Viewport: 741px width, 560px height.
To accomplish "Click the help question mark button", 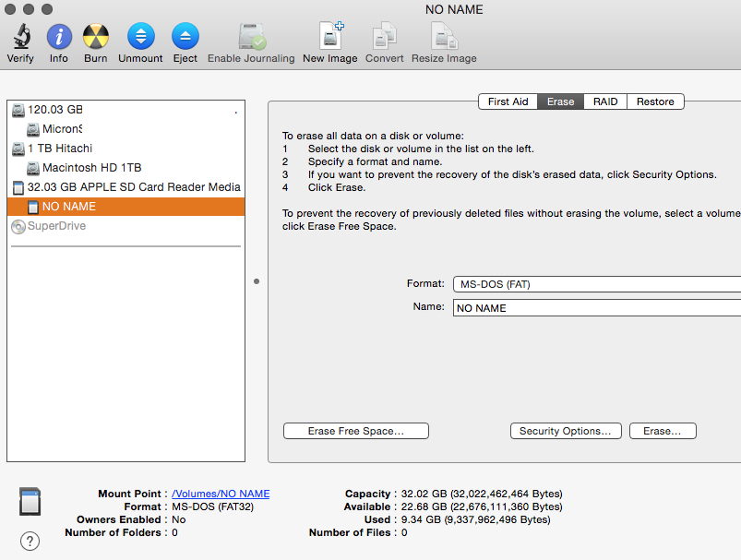I will click(30, 542).
